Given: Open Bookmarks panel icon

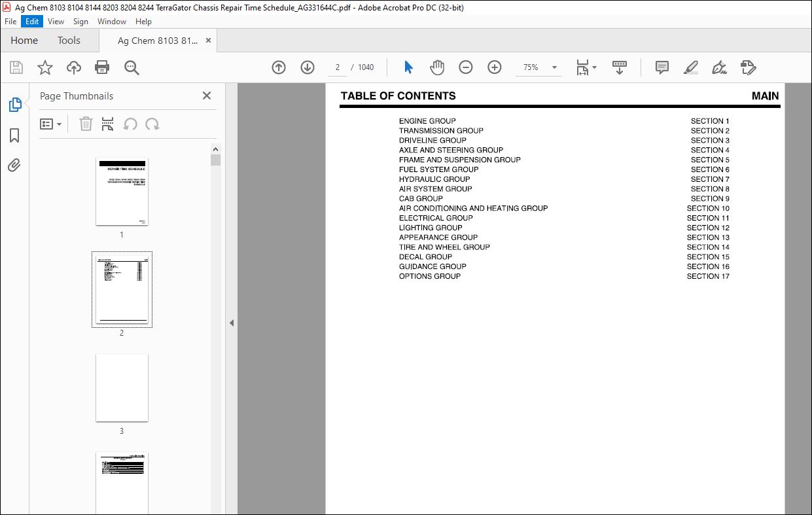Looking at the screenshot, I should (x=14, y=135).
